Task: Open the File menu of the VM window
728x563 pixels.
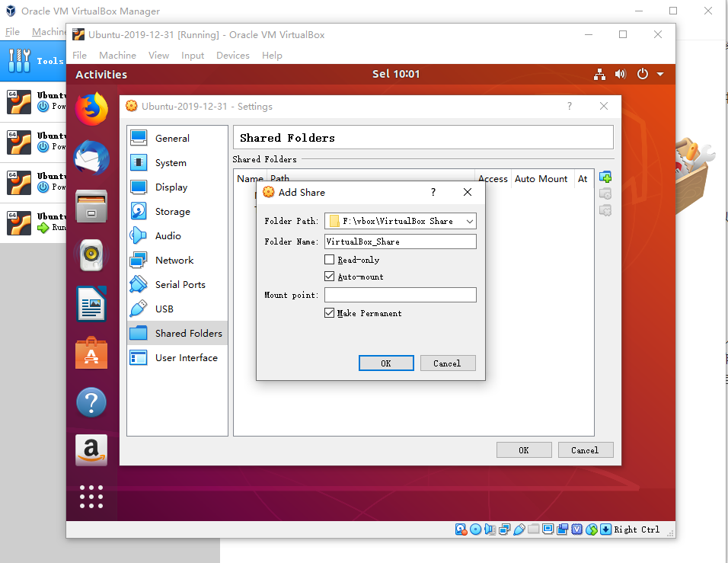Action: coord(79,56)
